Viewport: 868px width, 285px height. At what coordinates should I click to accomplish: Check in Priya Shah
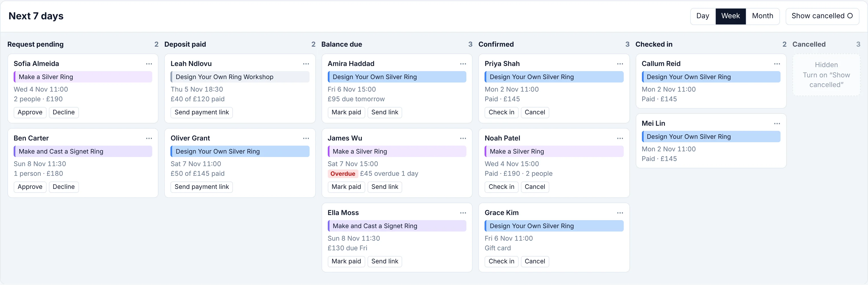click(501, 112)
